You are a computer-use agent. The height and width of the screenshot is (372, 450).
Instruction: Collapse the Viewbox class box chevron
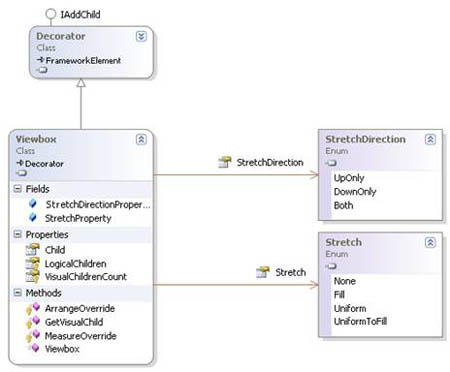click(x=141, y=139)
